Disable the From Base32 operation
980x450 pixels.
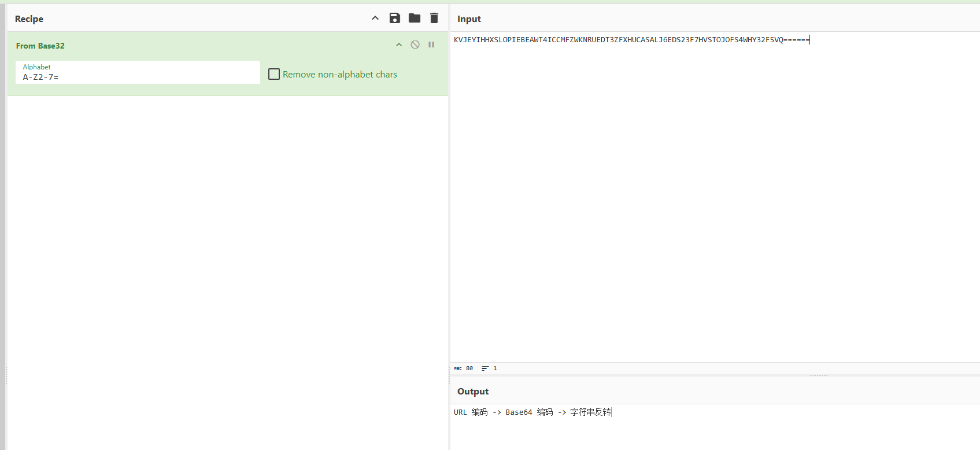pyautogui.click(x=415, y=45)
